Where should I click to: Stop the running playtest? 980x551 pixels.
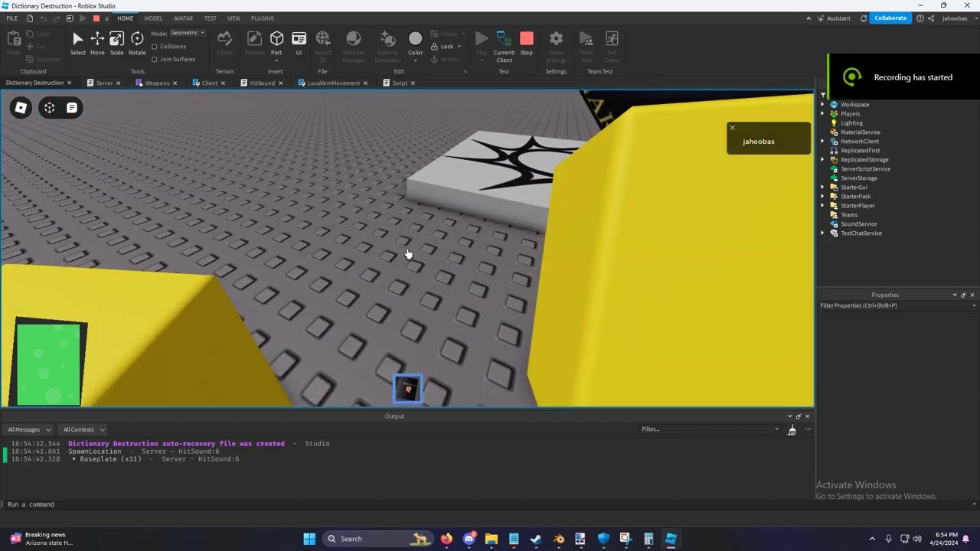coord(527,43)
